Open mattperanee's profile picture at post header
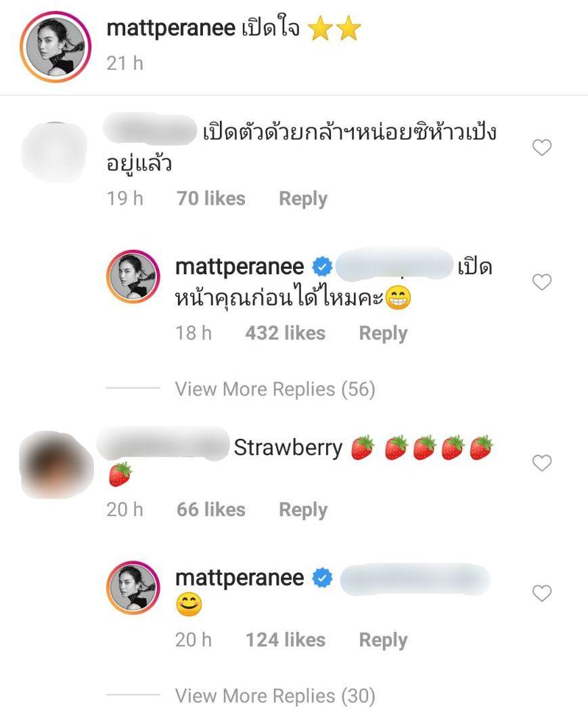 point(55,47)
